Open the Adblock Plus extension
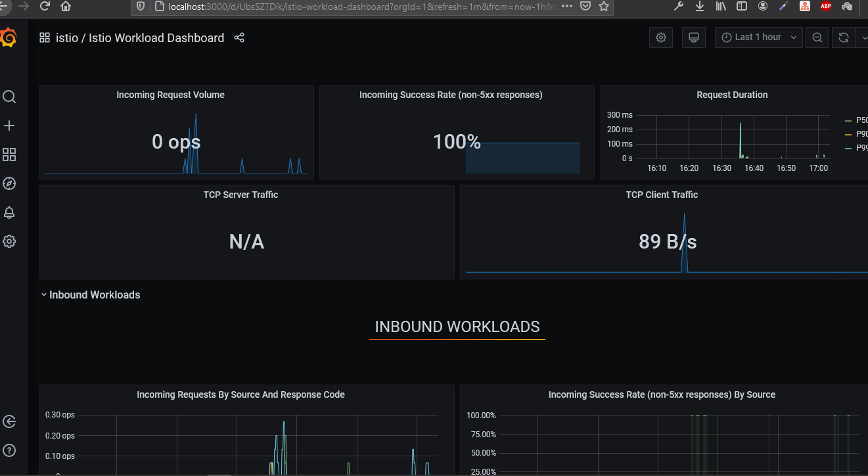Viewport: 868px width, 476px height. [826, 7]
